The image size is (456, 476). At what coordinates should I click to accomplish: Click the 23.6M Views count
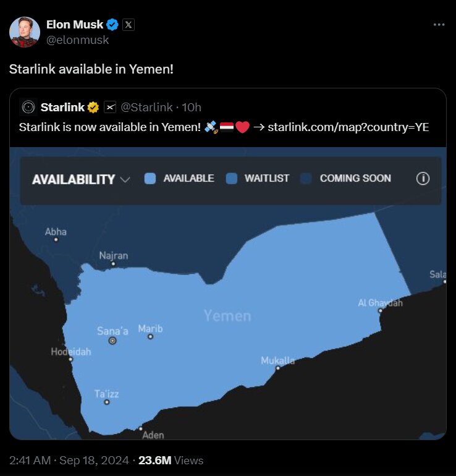point(171,461)
